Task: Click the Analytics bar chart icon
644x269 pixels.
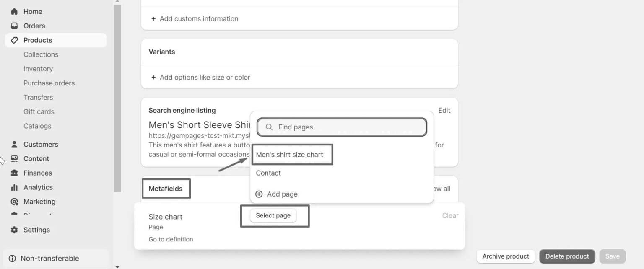Action: (x=14, y=187)
